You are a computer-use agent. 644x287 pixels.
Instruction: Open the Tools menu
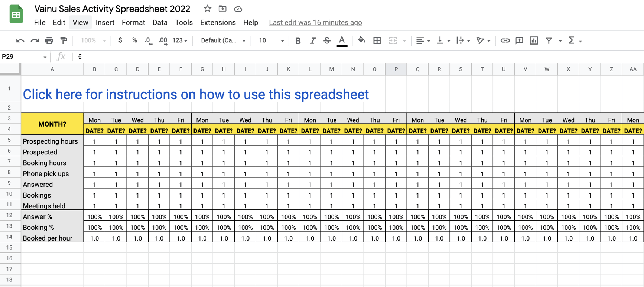(x=184, y=23)
